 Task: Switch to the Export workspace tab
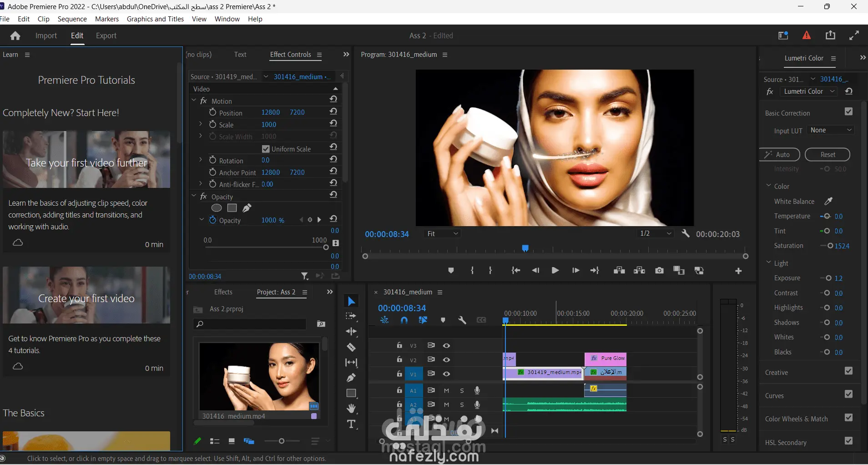[x=106, y=35]
